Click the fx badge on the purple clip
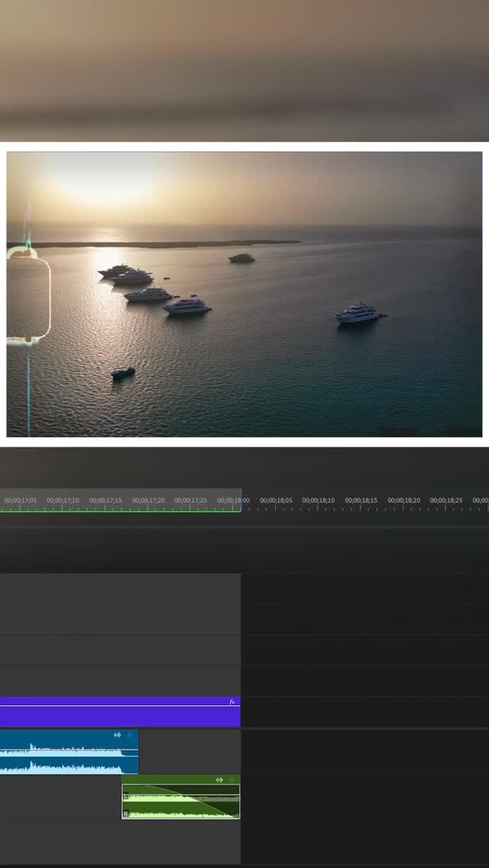 pos(232,701)
